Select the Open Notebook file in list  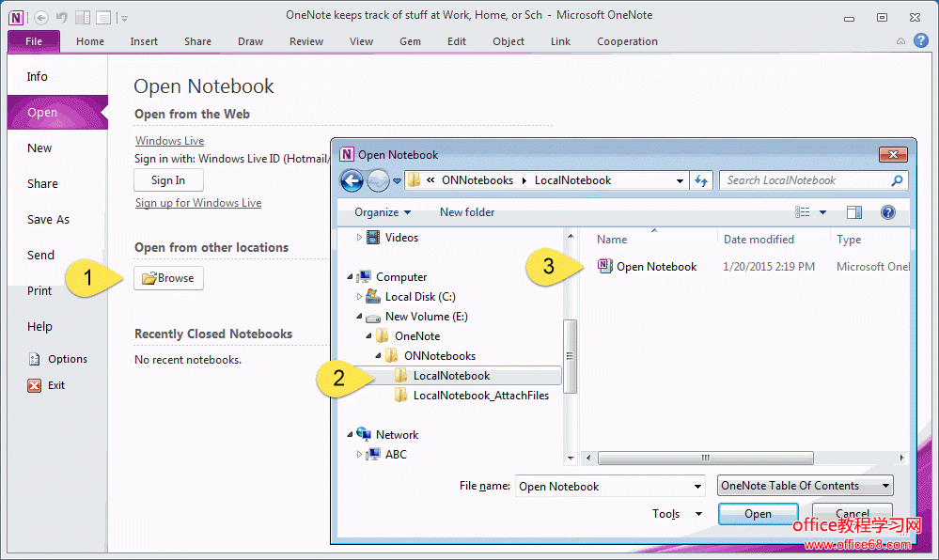coord(656,267)
